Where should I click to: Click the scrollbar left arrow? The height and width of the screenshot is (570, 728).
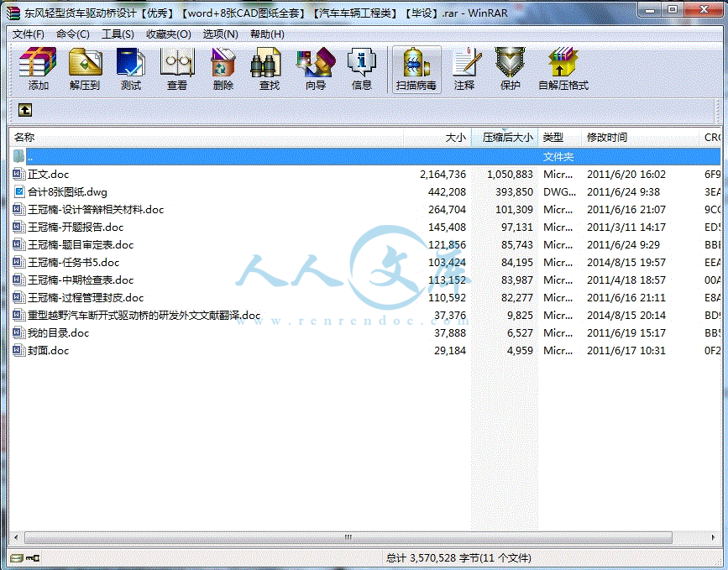tap(16, 537)
